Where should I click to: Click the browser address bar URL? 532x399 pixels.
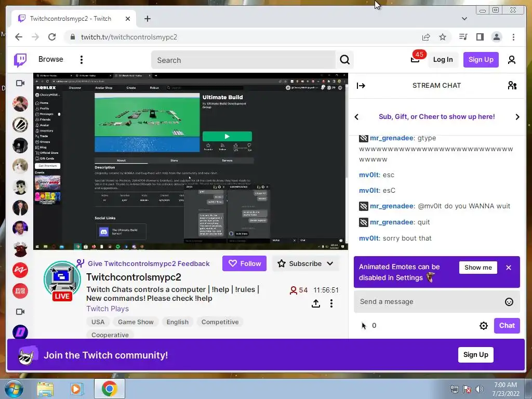point(129,37)
